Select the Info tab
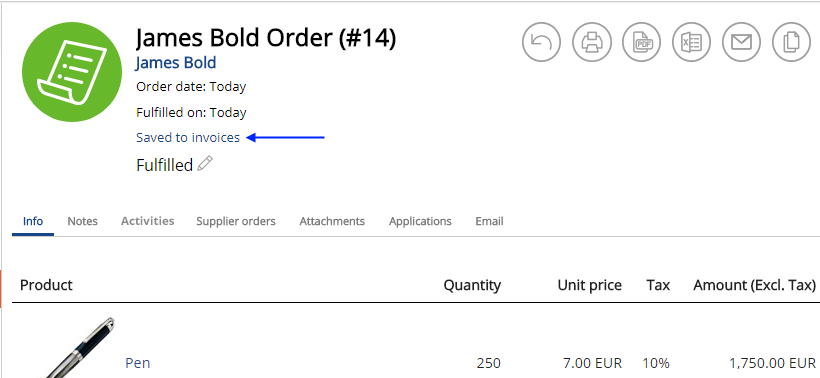The width and height of the screenshot is (820, 378). click(x=33, y=221)
